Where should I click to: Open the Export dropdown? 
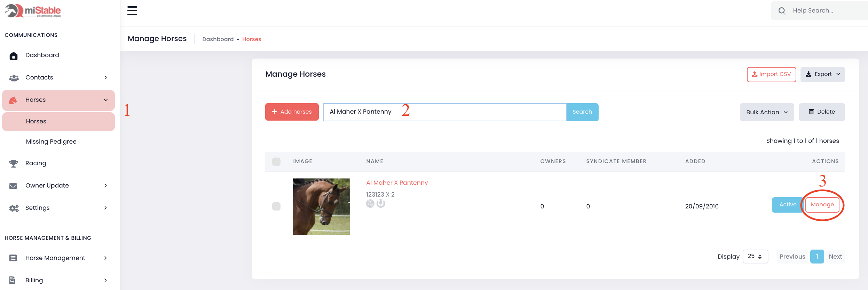(822, 74)
